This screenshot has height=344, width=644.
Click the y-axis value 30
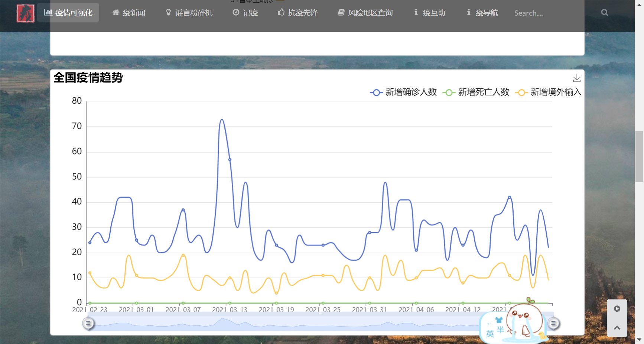(x=77, y=227)
